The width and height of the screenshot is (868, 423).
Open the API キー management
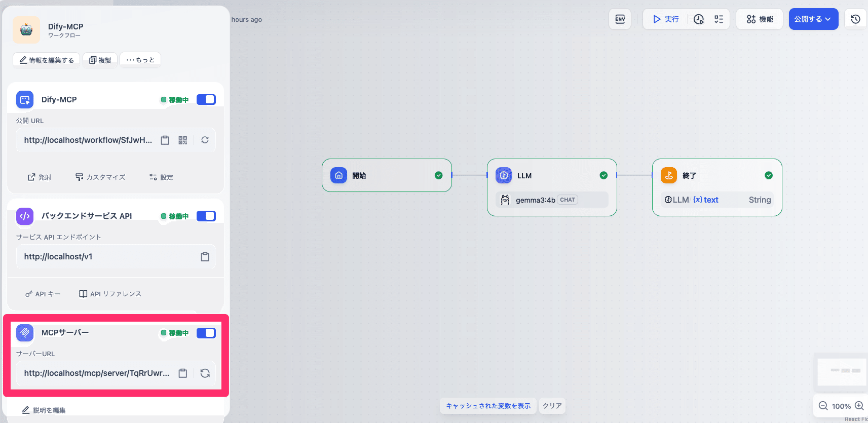[x=43, y=294]
